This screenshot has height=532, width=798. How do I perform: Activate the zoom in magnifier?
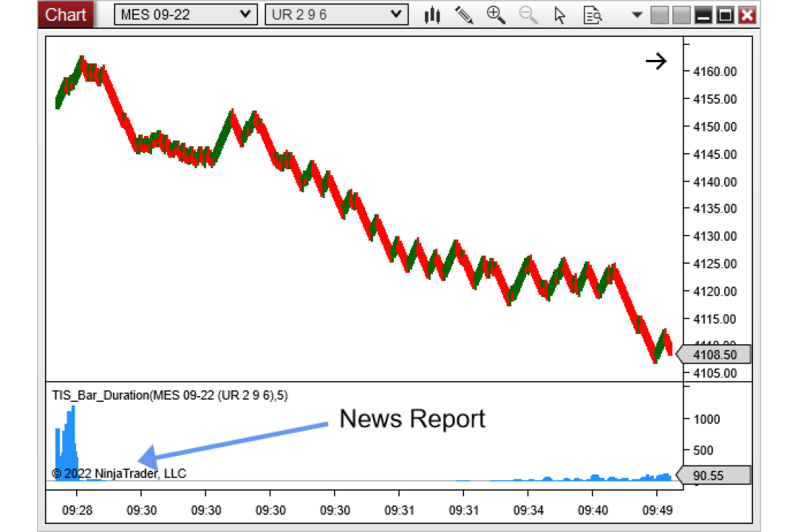click(496, 16)
